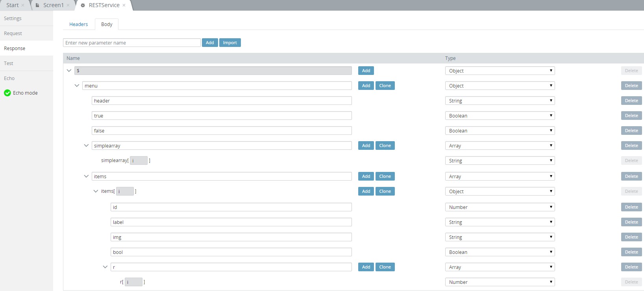This screenshot has height=291, width=644.
Task: Open type dropdown for bool row
Action: click(500, 252)
